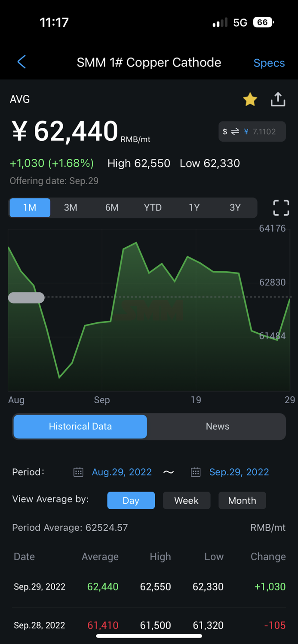The width and height of the screenshot is (298, 644).
Task: Select the YTD chart range
Action: [x=153, y=207]
